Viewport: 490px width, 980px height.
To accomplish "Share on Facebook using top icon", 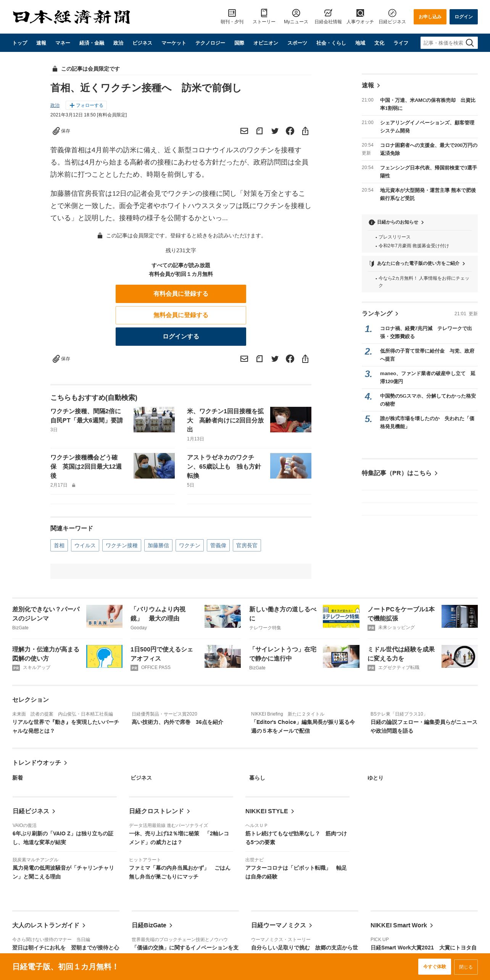I will click(290, 131).
